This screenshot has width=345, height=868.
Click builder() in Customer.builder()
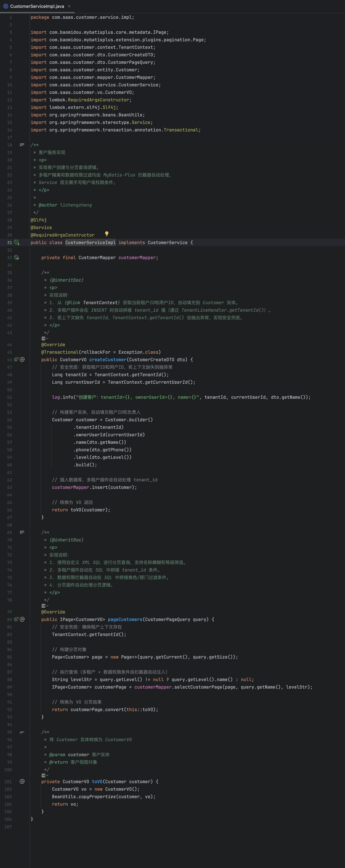(141, 420)
